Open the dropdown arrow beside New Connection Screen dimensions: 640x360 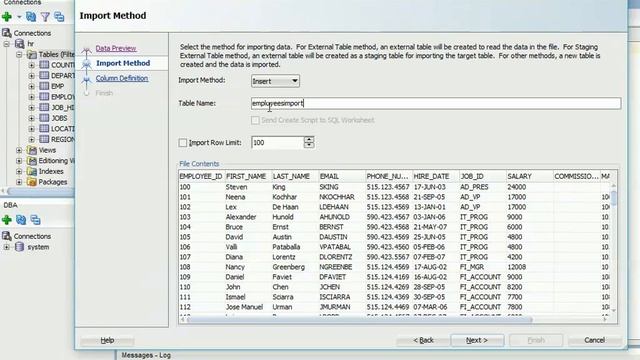pos(19,17)
